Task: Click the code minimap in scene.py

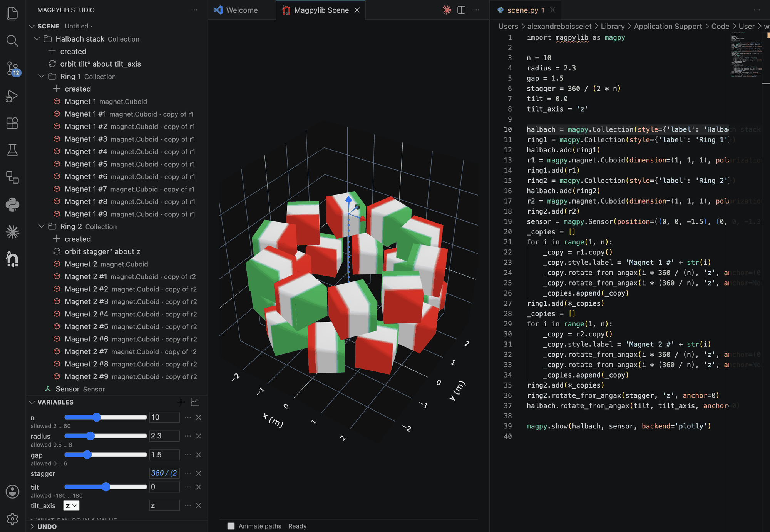Action: point(746,55)
